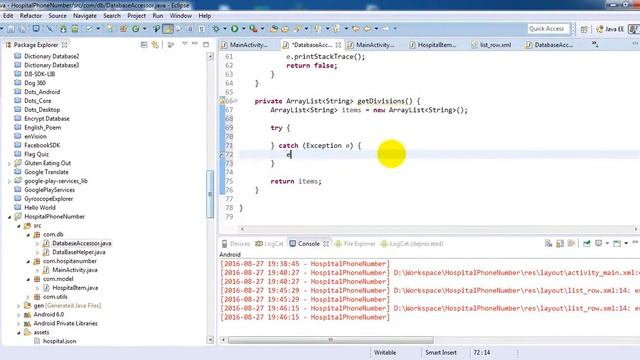Click the Clear Console icon
The height and width of the screenshot is (360, 640).
point(548,244)
